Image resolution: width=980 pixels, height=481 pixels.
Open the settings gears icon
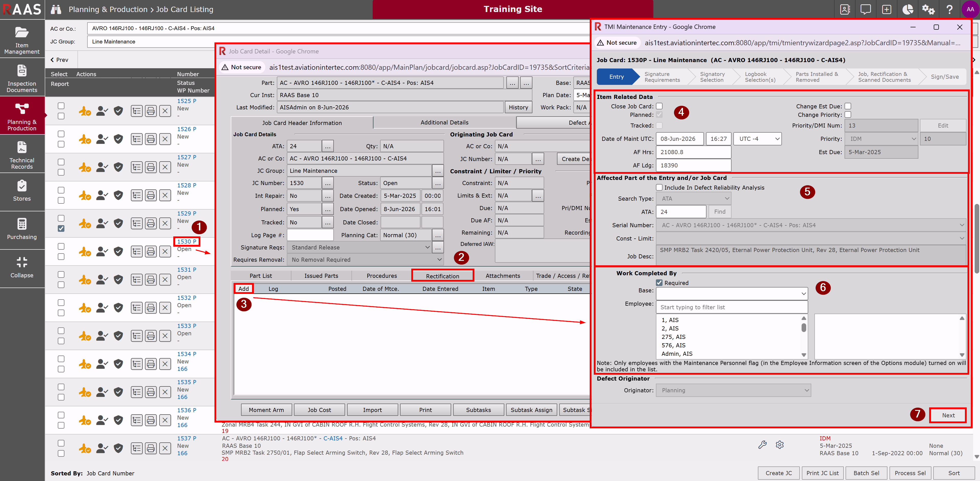(x=929, y=9)
